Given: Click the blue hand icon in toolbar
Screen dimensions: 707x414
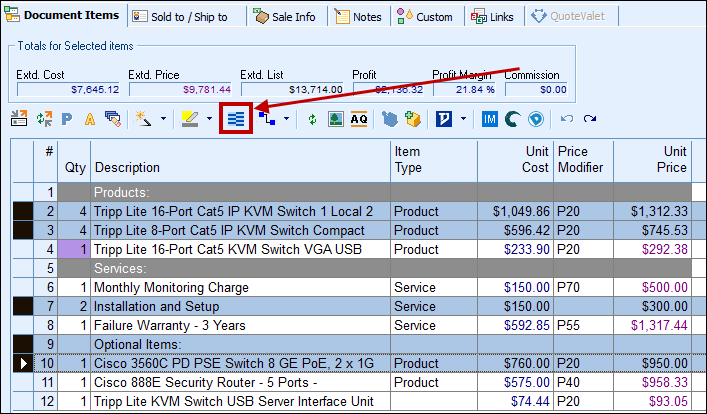Looking at the screenshot, I should tap(390, 119).
